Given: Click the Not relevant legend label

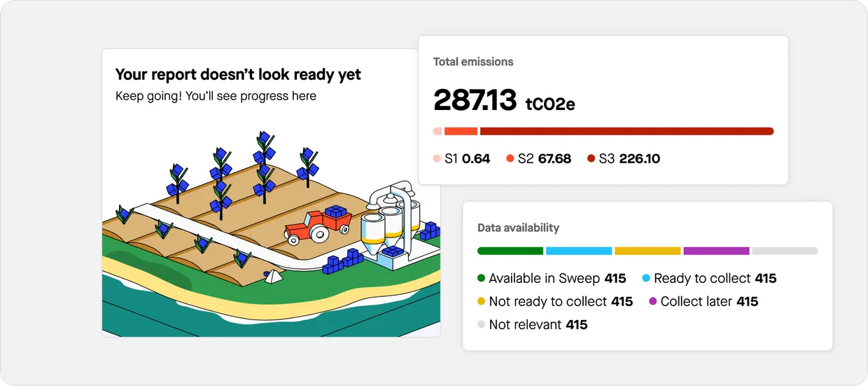Looking at the screenshot, I should click(x=526, y=325).
